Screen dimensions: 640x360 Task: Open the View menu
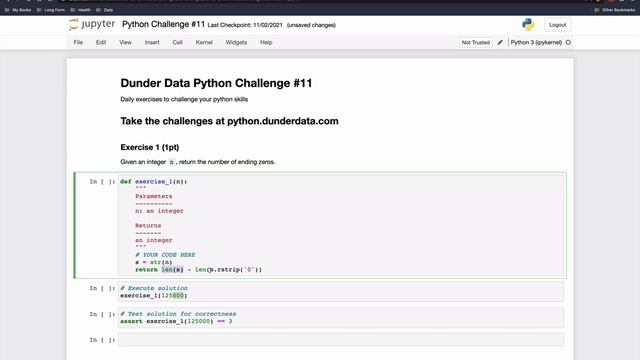click(x=125, y=42)
